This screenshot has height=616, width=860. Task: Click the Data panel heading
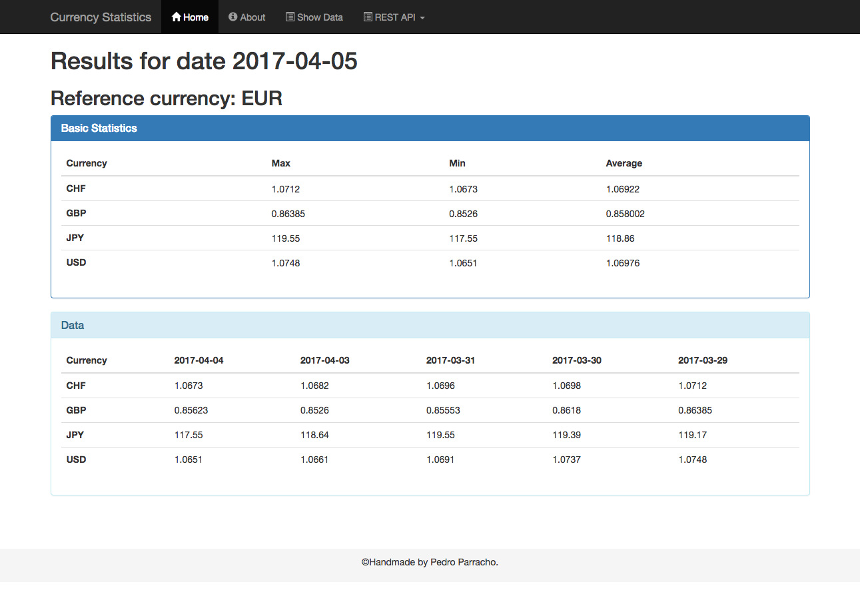tap(73, 325)
